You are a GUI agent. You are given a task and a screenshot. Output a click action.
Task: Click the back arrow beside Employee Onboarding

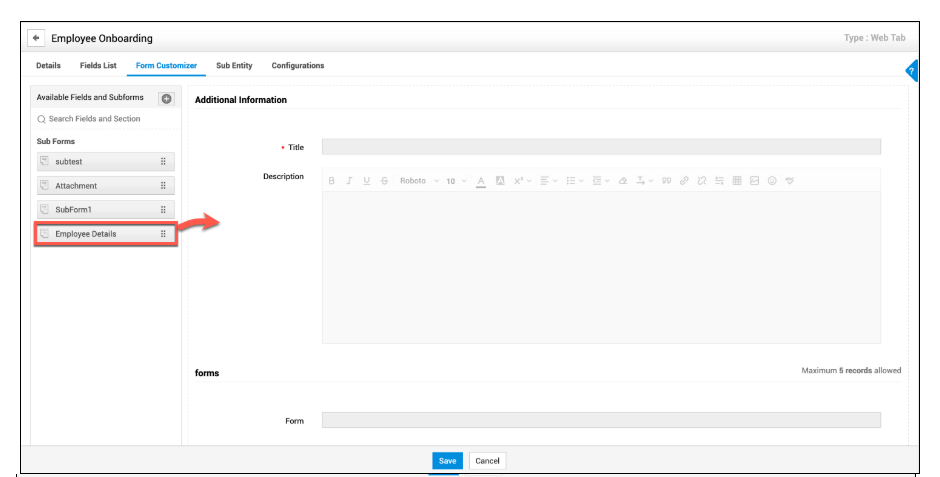tap(37, 38)
